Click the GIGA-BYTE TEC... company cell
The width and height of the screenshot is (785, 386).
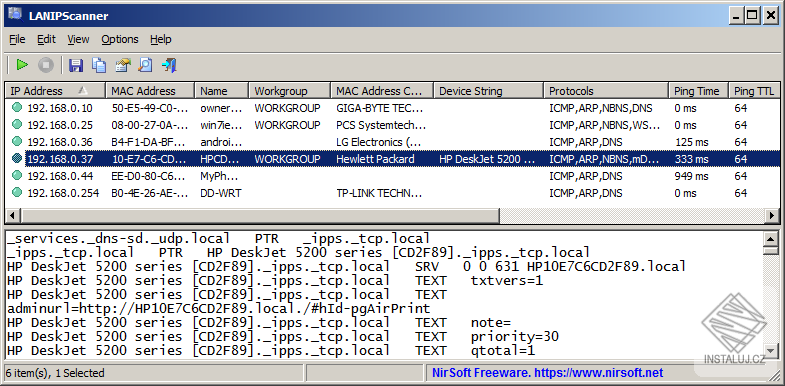point(379,108)
